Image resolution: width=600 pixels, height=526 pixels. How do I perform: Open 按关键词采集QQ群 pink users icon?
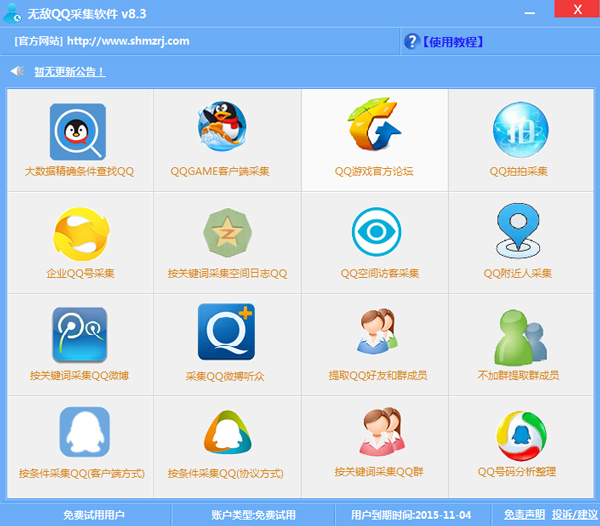click(x=382, y=432)
